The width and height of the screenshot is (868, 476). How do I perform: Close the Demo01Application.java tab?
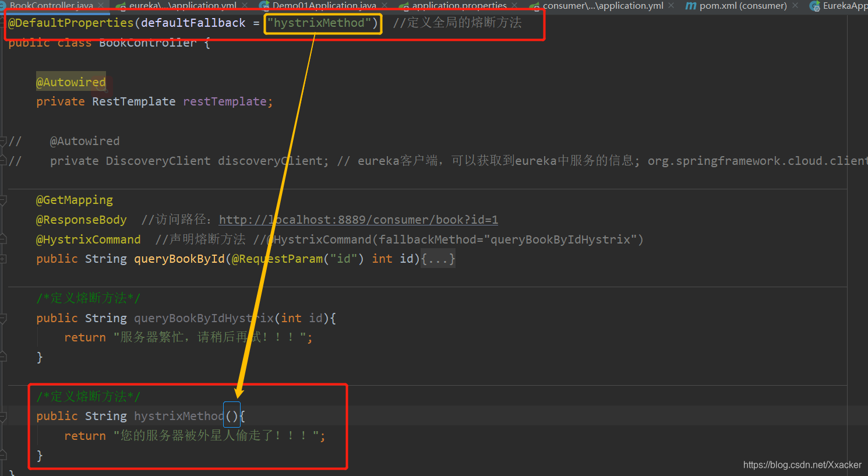(384, 5)
